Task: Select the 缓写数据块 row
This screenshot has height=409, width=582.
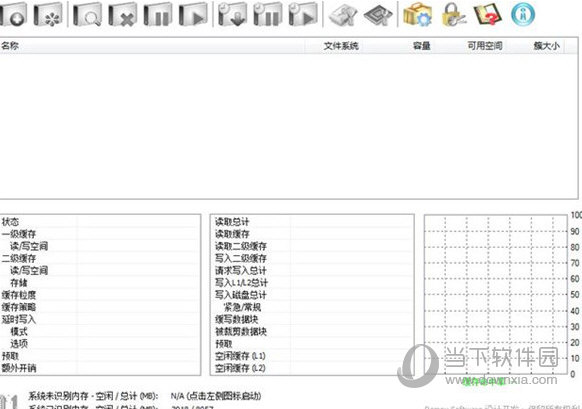Action: 313,319
